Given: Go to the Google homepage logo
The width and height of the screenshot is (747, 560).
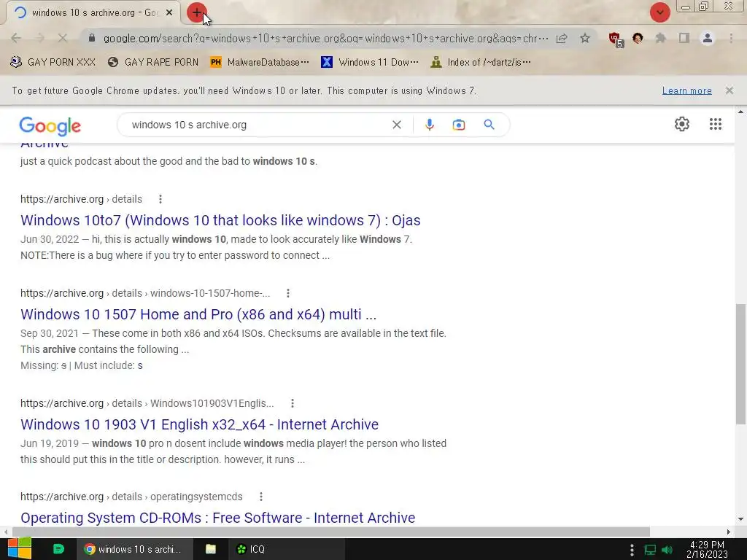Looking at the screenshot, I should pyautogui.click(x=50, y=125).
